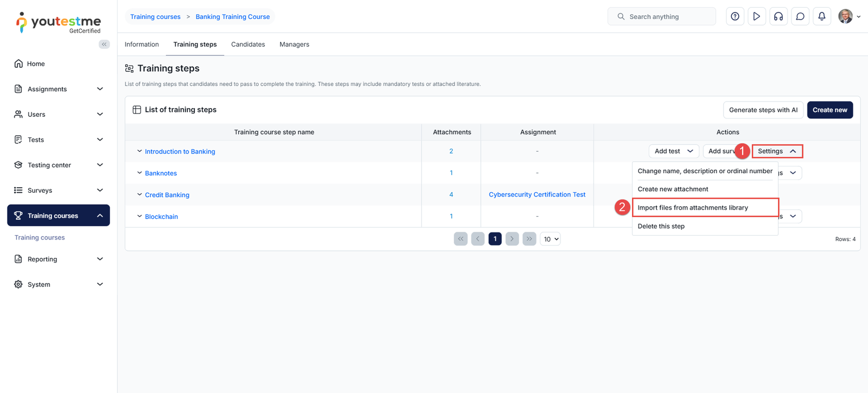This screenshot has height=393, width=868.
Task: Expand the Testing center section
Action: pos(100,165)
